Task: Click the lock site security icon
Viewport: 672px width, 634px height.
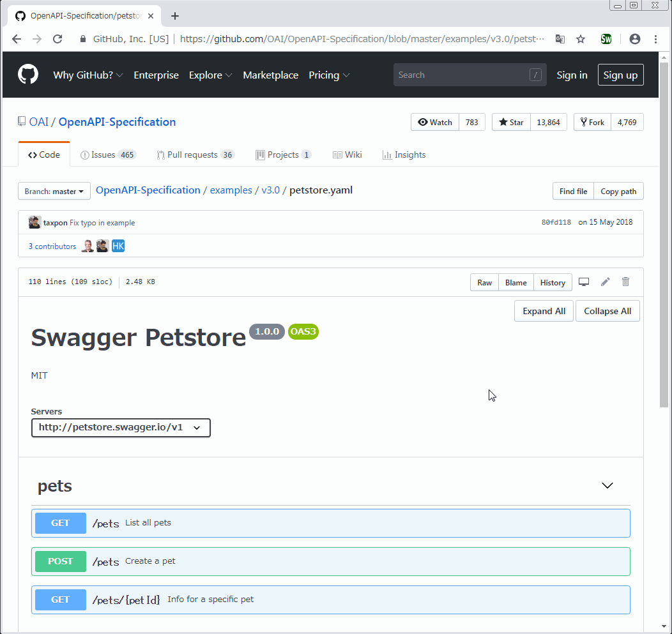Action: tap(83, 39)
